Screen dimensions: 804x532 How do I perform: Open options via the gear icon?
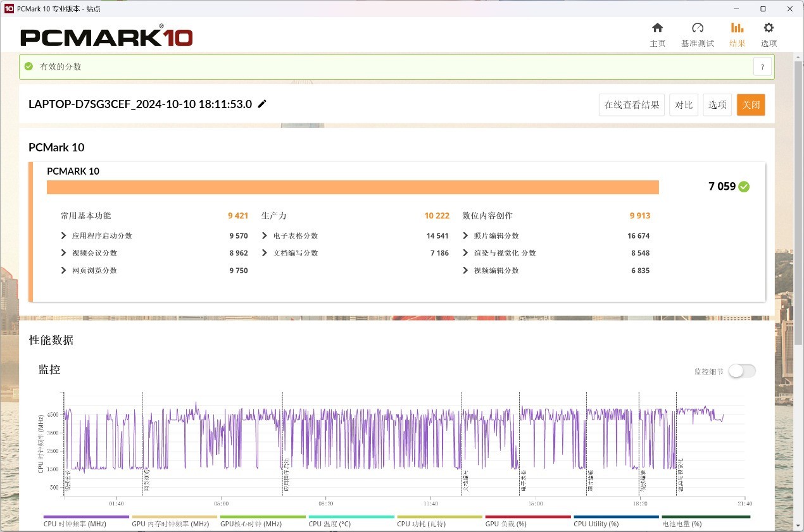[x=769, y=28]
